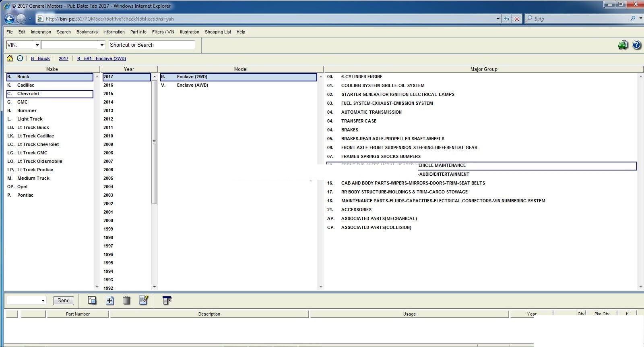Click the green vehicle documents icon
The width and height of the screenshot is (644, 347).
623,45
